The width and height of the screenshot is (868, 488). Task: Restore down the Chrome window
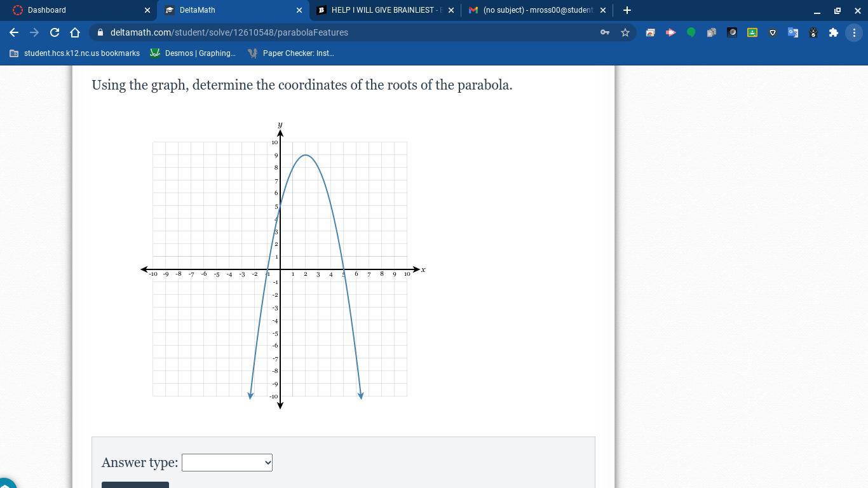(837, 10)
